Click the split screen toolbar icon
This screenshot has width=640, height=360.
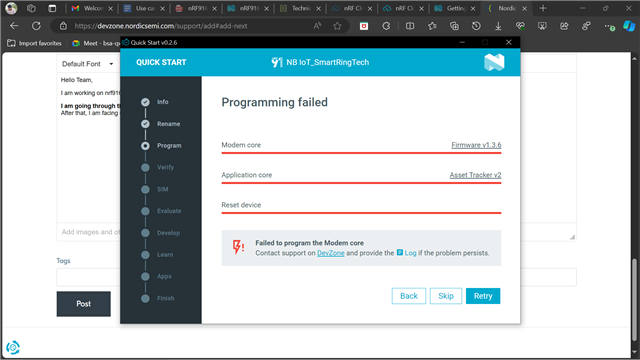410,26
